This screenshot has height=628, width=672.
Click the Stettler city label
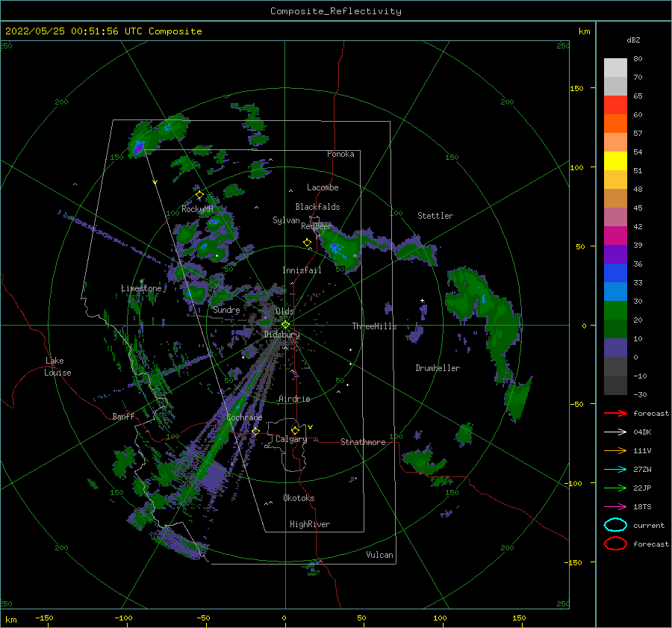435,216
